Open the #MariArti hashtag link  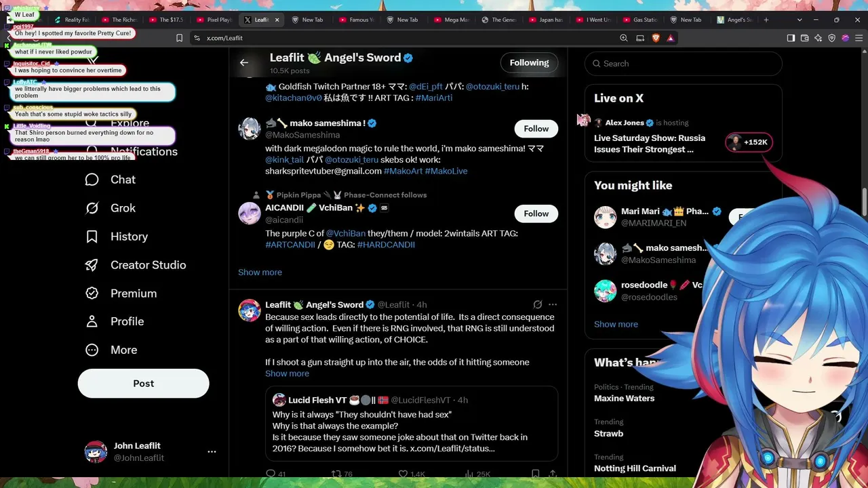433,98
